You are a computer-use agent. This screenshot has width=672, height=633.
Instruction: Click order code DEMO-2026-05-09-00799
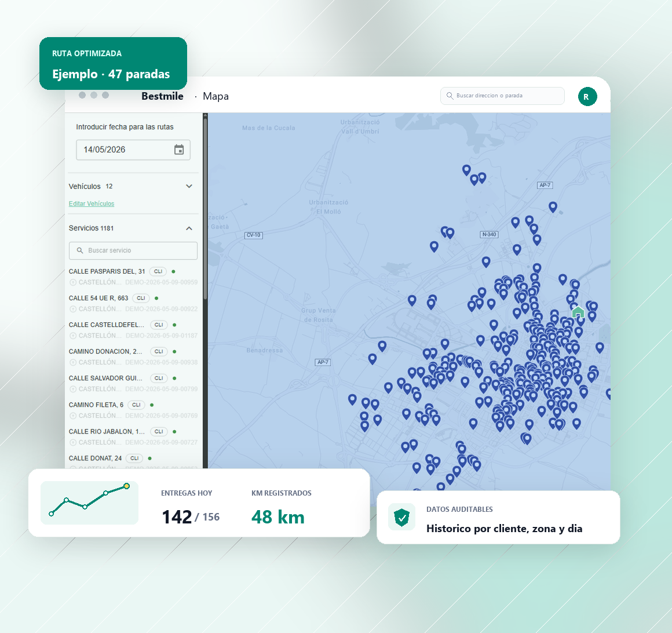[162, 389]
